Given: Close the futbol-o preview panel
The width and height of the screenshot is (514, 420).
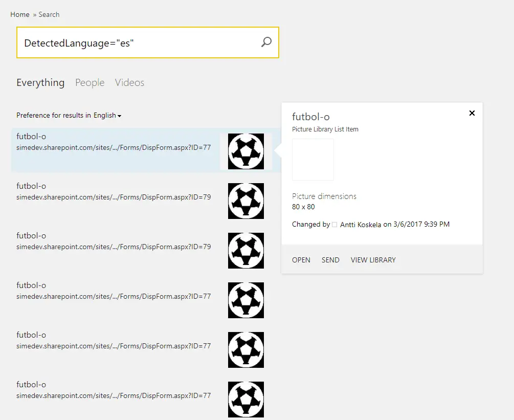Looking at the screenshot, I should point(472,113).
